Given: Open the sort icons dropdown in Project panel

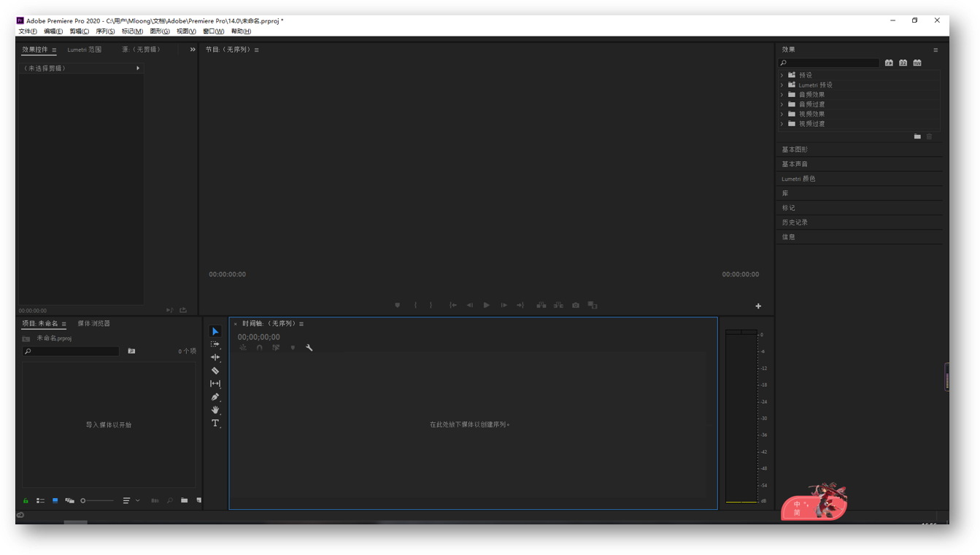Looking at the screenshot, I should point(131,500).
